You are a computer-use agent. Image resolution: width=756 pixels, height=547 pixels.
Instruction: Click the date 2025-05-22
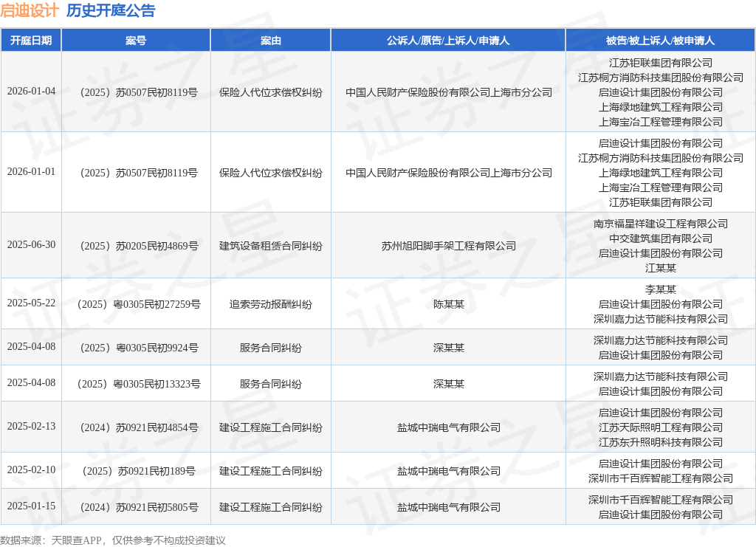[x=31, y=303]
